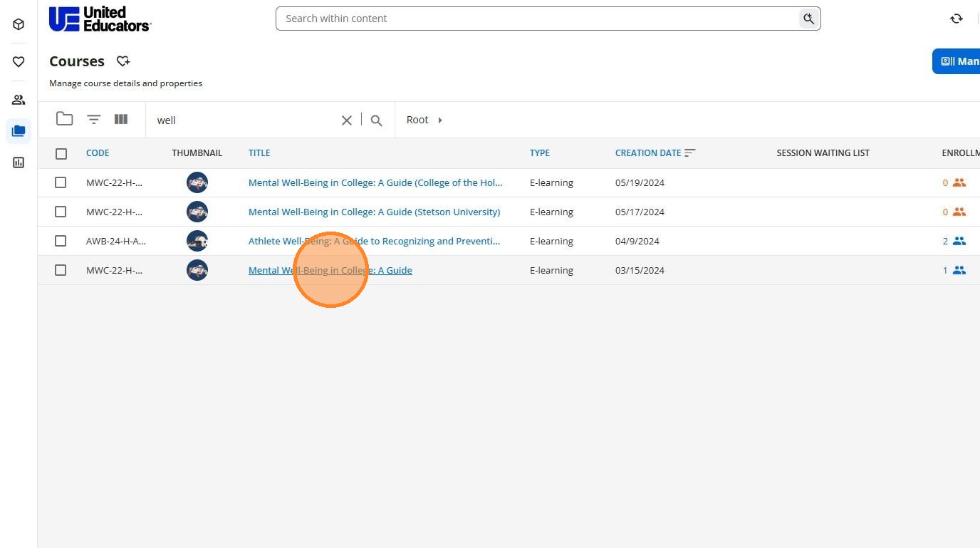Image resolution: width=980 pixels, height=548 pixels.
Task: Run the course search with the magnifier icon
Action: coord(377,120)
